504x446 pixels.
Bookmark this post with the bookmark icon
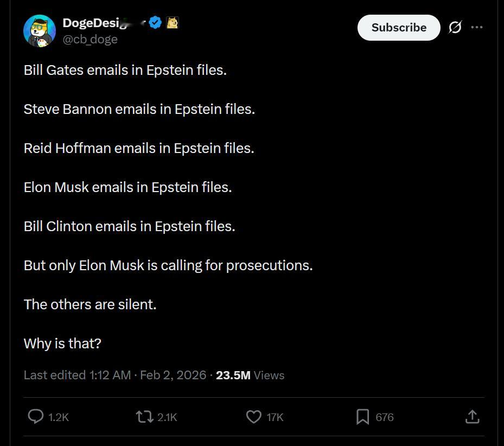(x=363, y=417)
